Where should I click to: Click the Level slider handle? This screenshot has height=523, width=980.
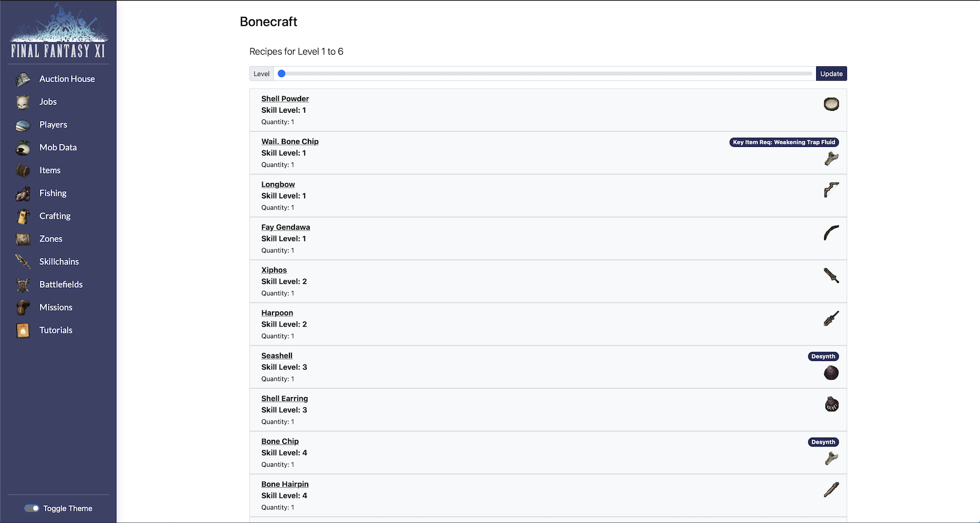tap(281, 73)
